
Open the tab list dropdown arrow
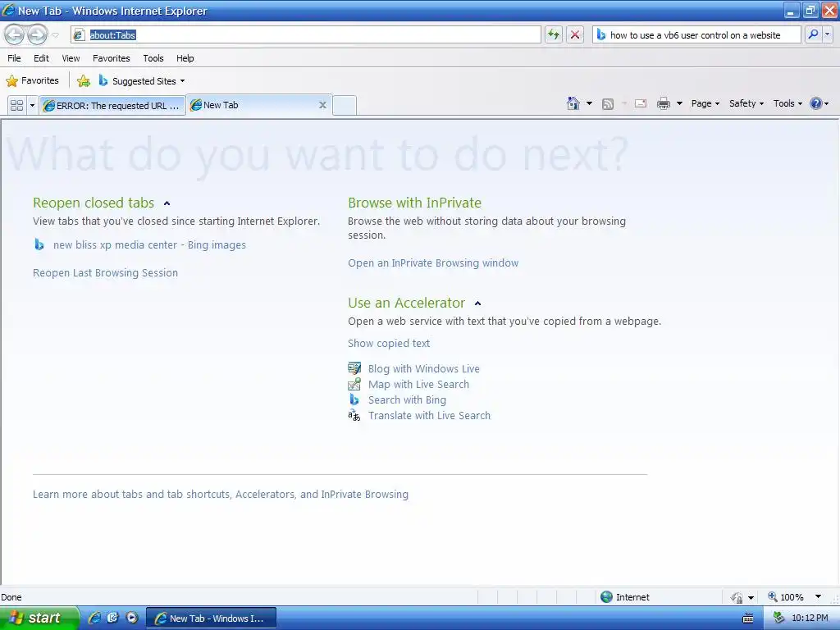[32, 105]
